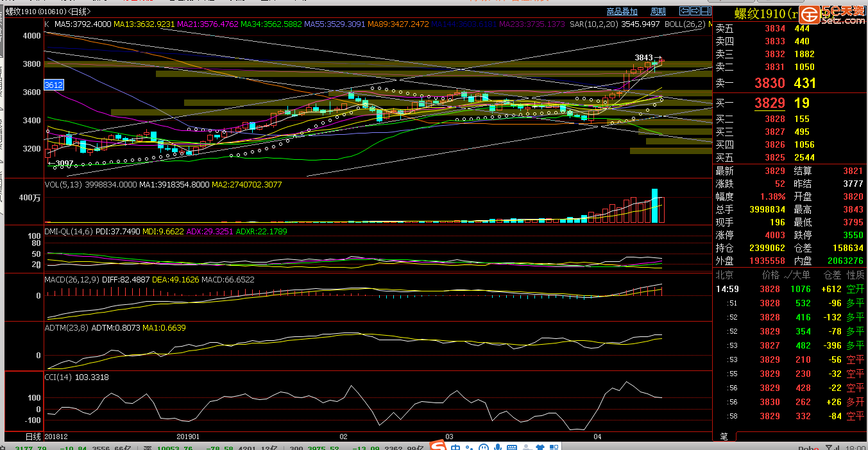This screenshot has width=868, height=450.
Task: Click the MA21:3576.4762 indicator label
Action: tap(207, 24)
